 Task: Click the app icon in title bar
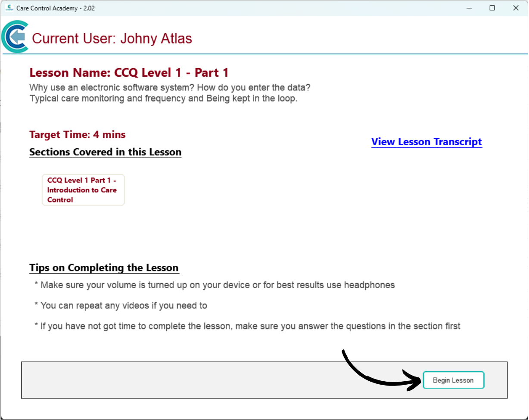click(x=9, y=8)
